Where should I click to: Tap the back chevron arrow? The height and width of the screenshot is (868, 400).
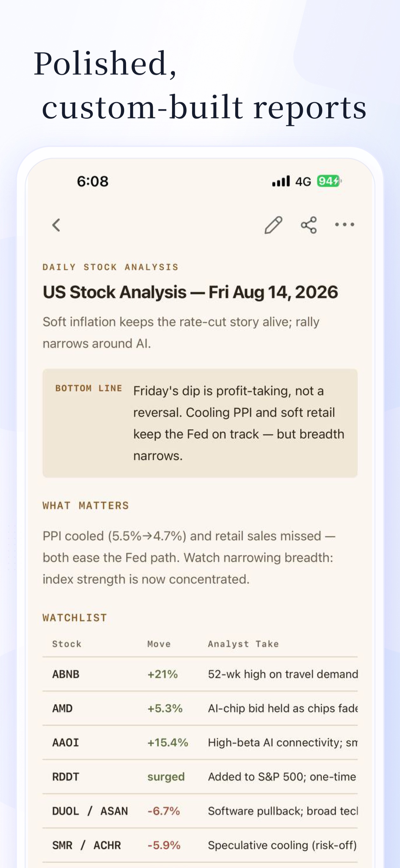tap(56, 225)
